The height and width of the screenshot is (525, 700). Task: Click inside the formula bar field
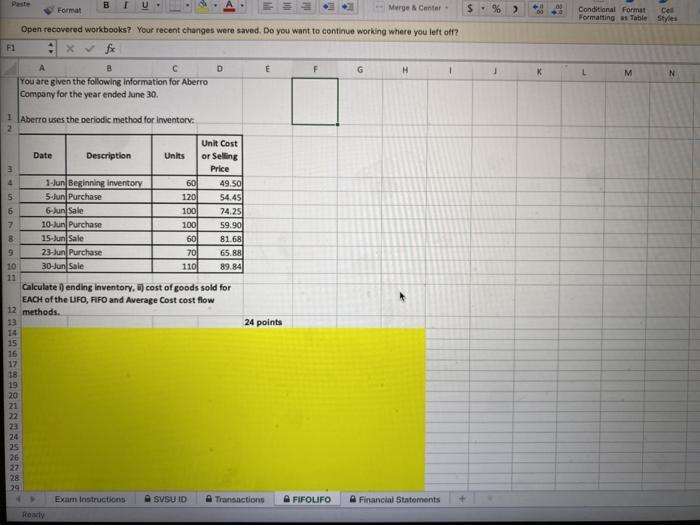coord(408,50)
